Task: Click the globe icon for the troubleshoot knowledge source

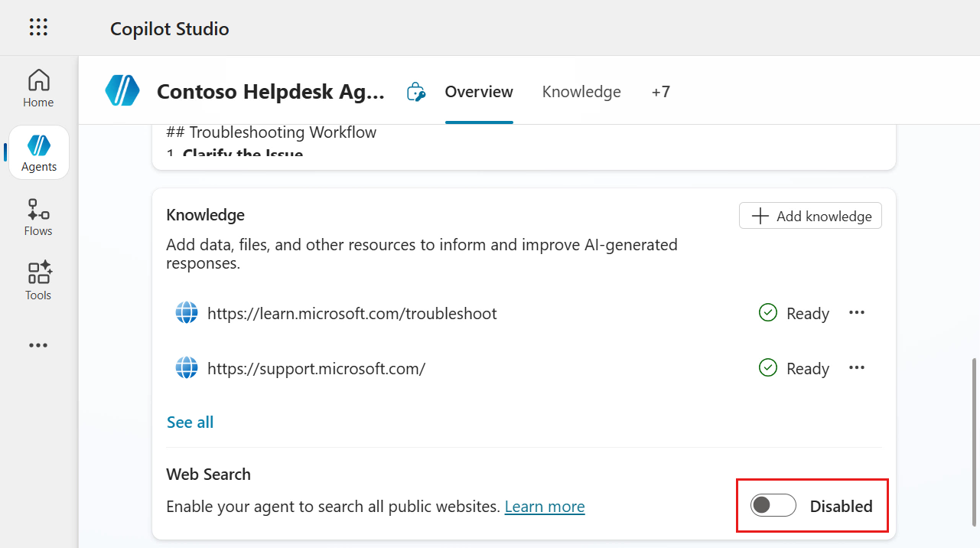Action: (186, 312)
